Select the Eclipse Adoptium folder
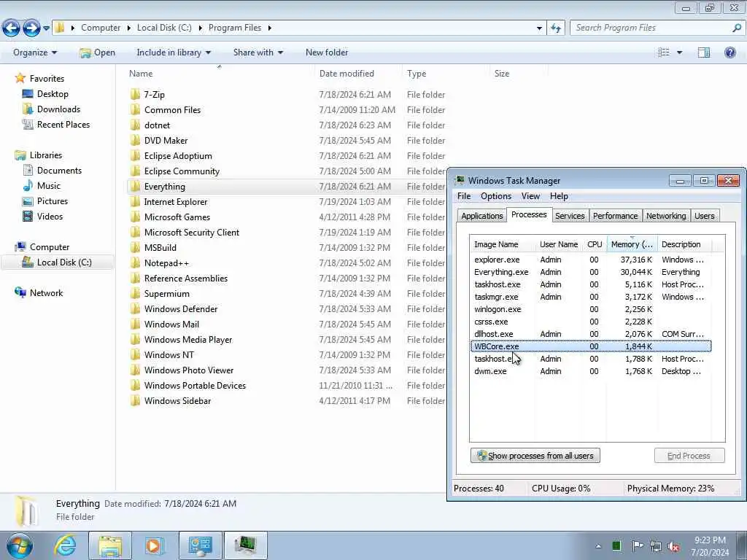 pos(178,156)
